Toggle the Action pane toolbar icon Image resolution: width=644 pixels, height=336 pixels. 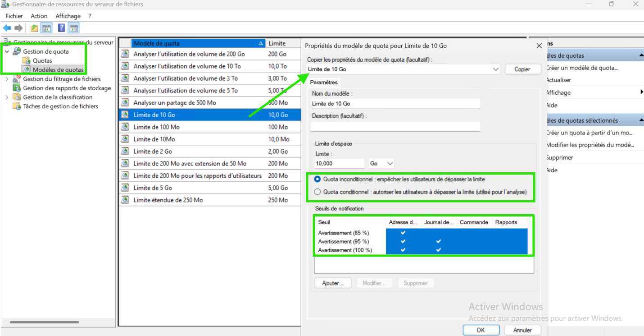[x=74, y=28]
